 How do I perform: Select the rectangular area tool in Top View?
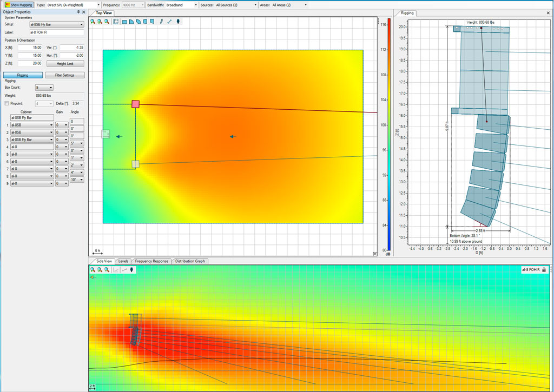124,22
